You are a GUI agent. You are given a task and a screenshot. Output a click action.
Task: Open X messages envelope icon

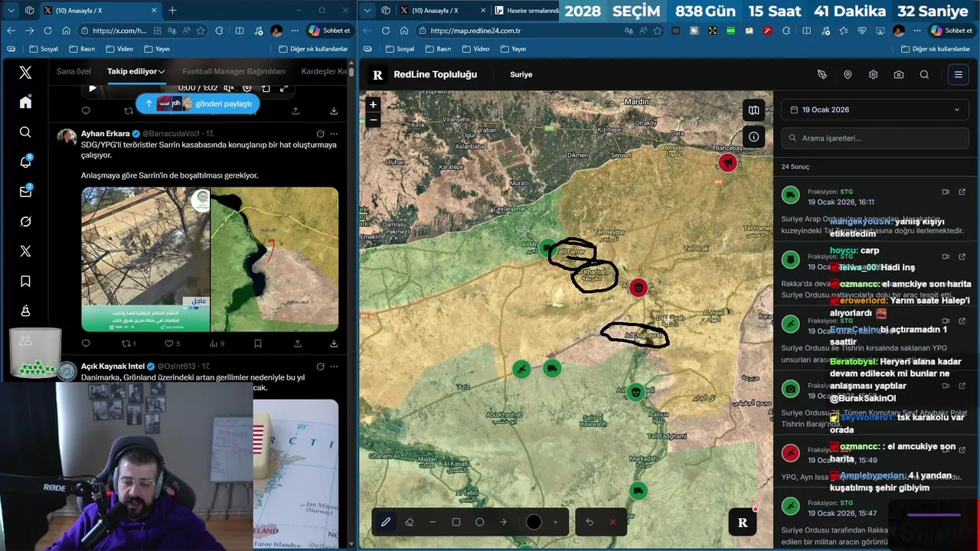[25, 191]
